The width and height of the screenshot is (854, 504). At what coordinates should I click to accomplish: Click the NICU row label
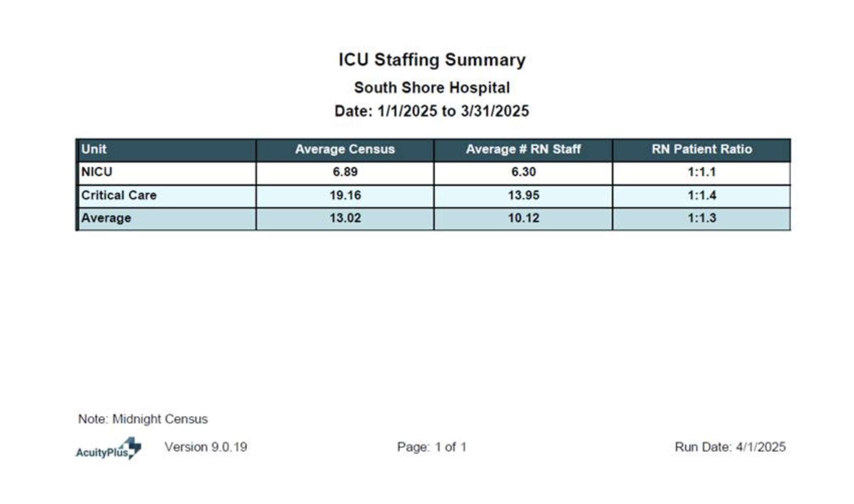click(97, 172)
